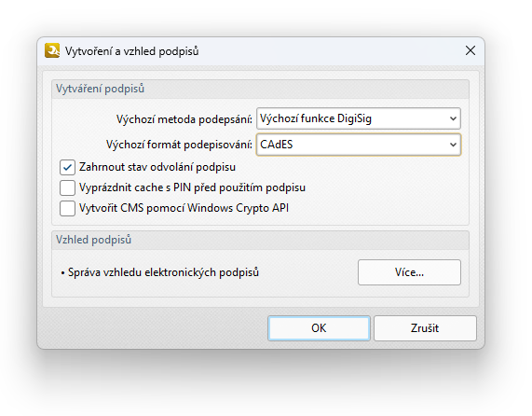
Task: Click the Výchozí metoda podepsání label
Action: (184, 119)
